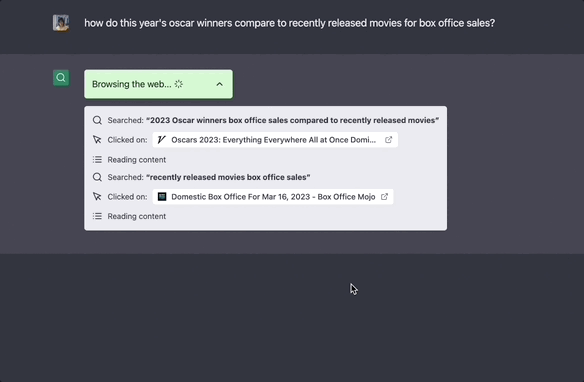
Task: Click cursor icon beside Box Office Mojo link
Action: 97,197
